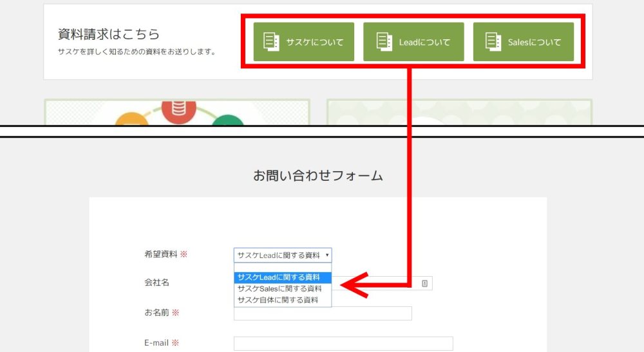Click into the E-mail input field
Screen dimensions: 644x352
tap(343, 344)
